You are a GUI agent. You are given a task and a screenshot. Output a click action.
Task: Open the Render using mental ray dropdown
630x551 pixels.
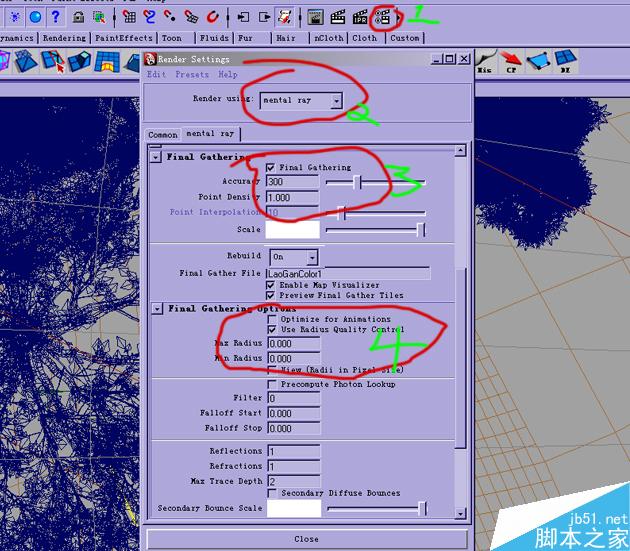tap(301, 101)
